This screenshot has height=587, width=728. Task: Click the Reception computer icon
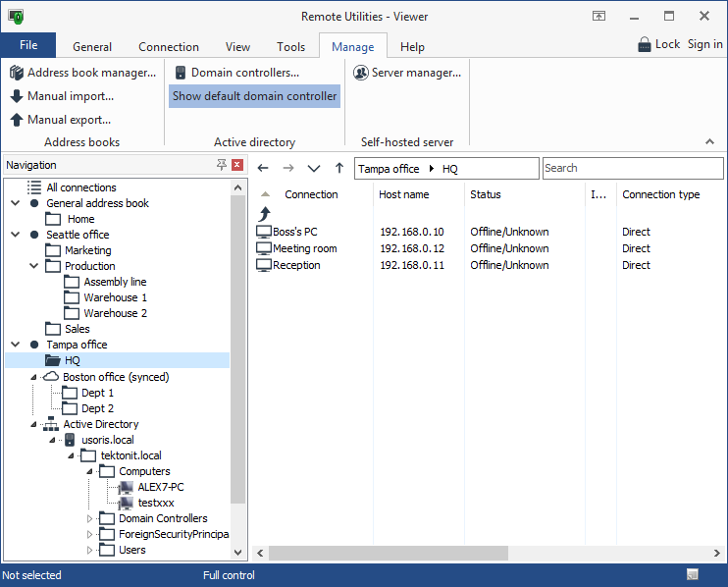[x=264, y=265]
